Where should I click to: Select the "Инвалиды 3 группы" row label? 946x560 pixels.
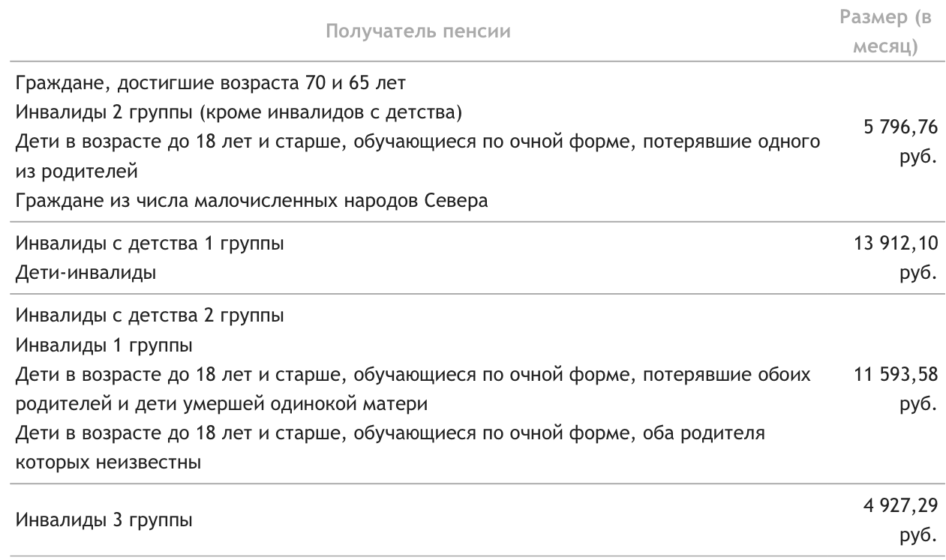point(104,520)
